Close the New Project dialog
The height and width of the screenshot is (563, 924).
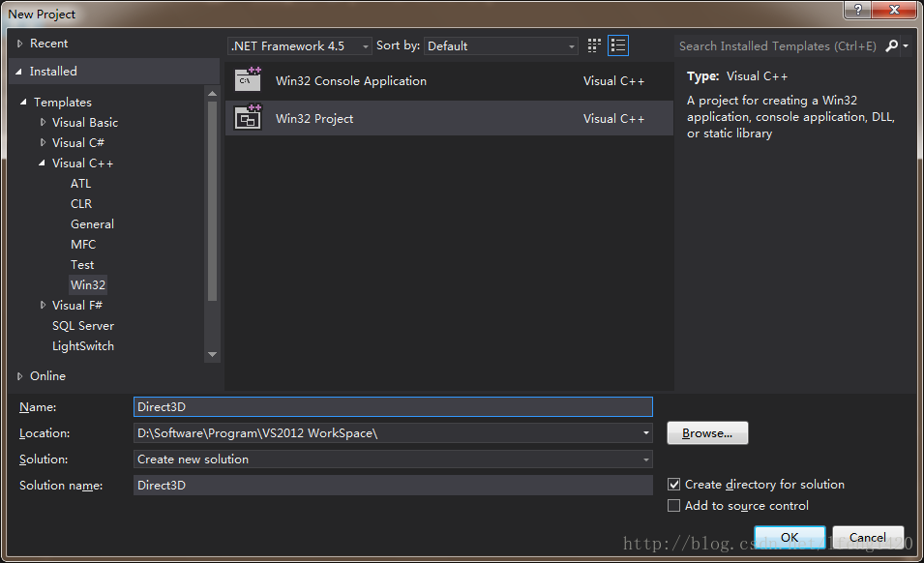895,10
